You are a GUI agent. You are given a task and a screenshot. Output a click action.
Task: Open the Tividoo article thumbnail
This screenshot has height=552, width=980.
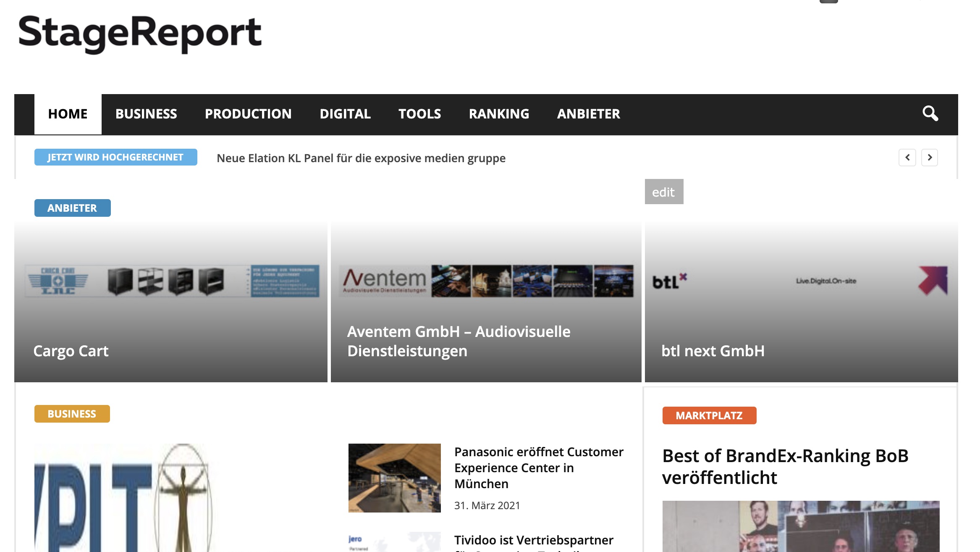pyautogui.click(x=394, y=542)
